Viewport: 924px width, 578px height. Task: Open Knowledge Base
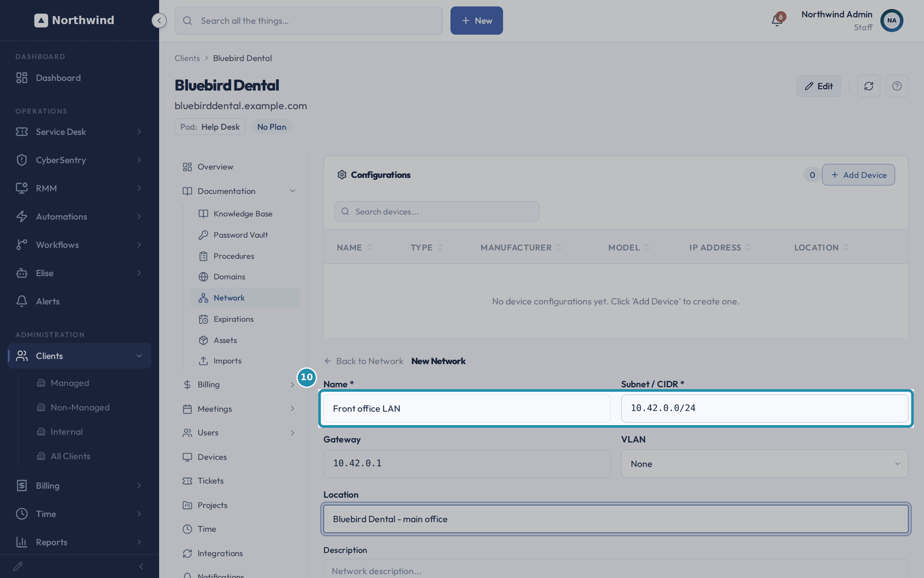click(x=245, y=214)
